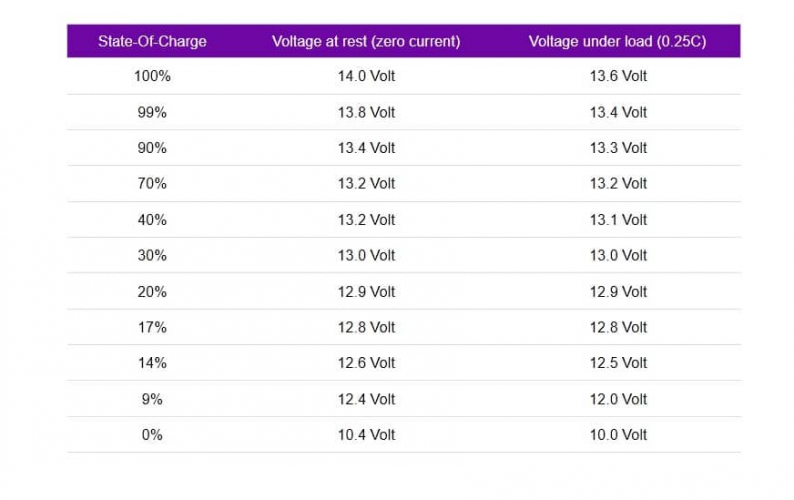Click the 30% state-of-charge cell
The width and height of the screenshot is (794, 500).
(x=152, y=256)
